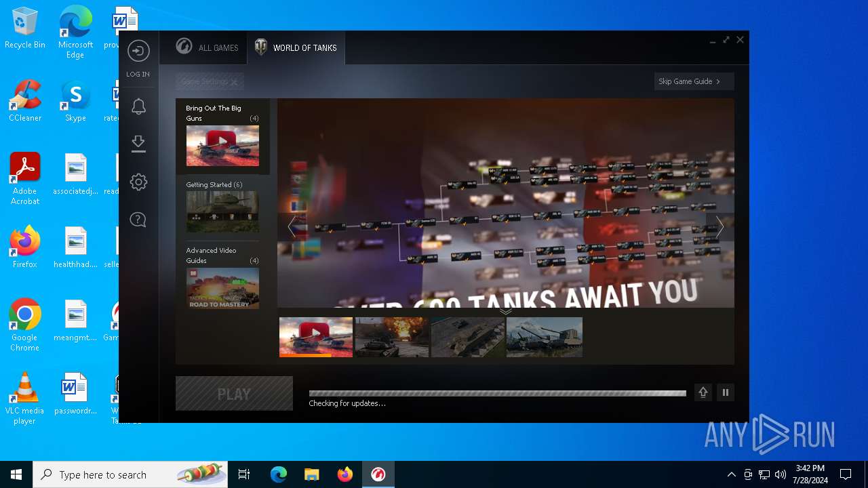Open the healthhad... image file on desktop
This screenshot has height=488, width=868.
point(75,248)
